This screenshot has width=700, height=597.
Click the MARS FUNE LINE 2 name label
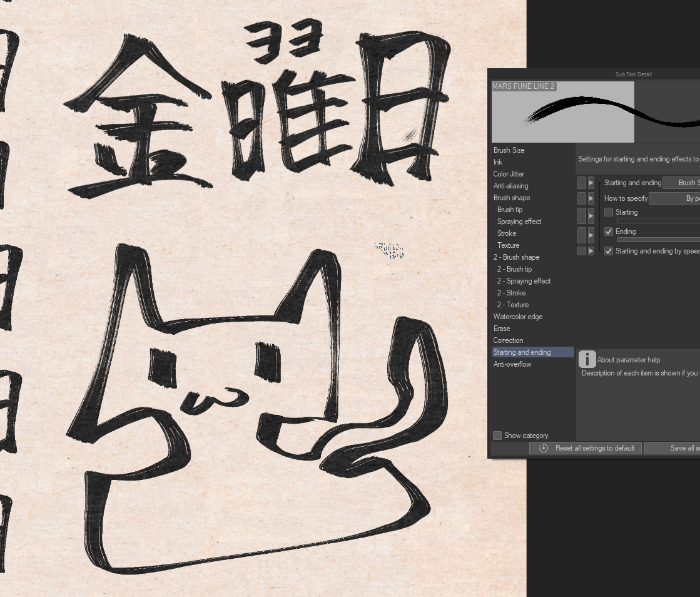point(524,86)
